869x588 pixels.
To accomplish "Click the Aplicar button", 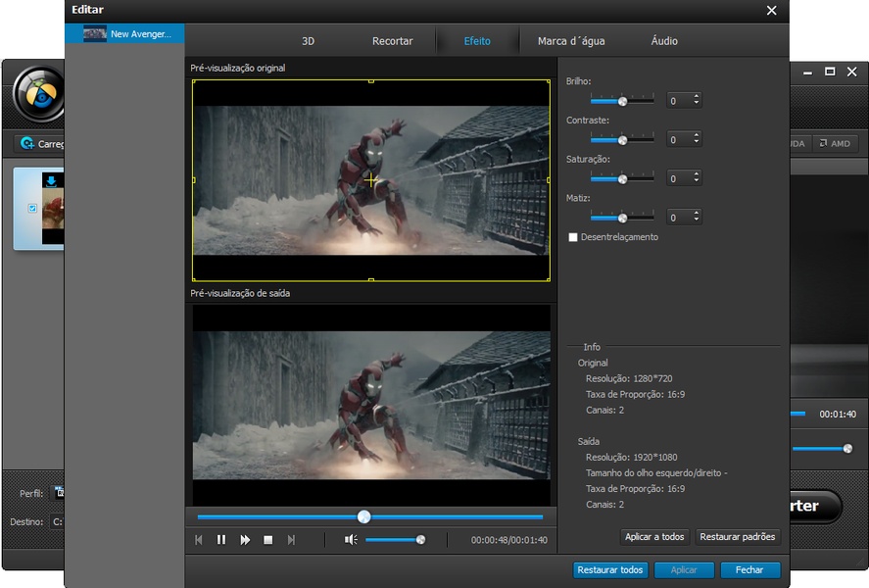I will pos(684,569).
